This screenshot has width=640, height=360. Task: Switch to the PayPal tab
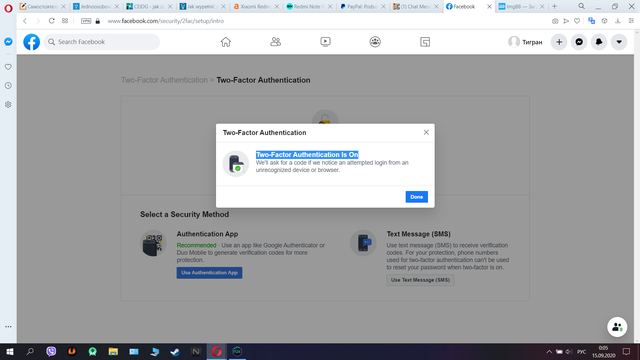click(x=363, y=7)
